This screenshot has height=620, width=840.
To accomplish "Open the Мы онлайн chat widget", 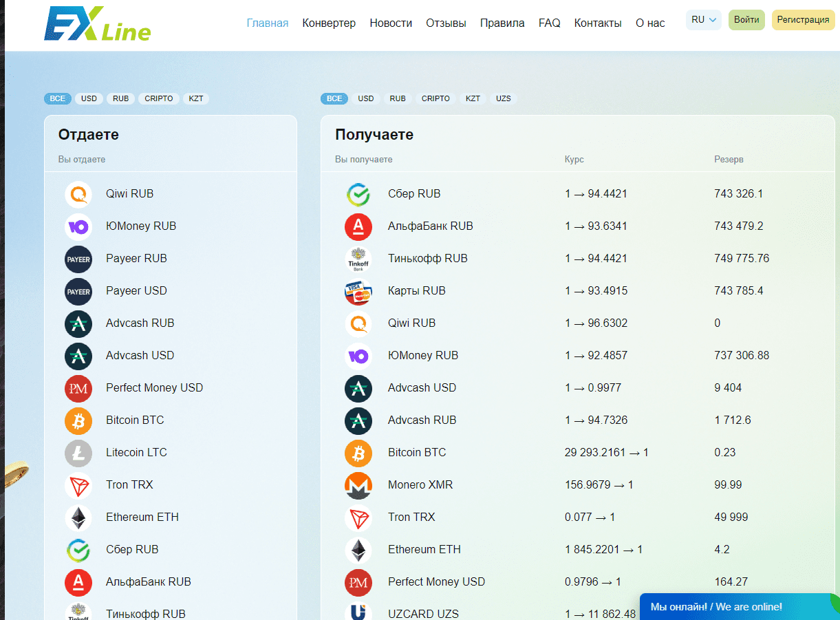I will pyautogui.click(x=740, y=607).
